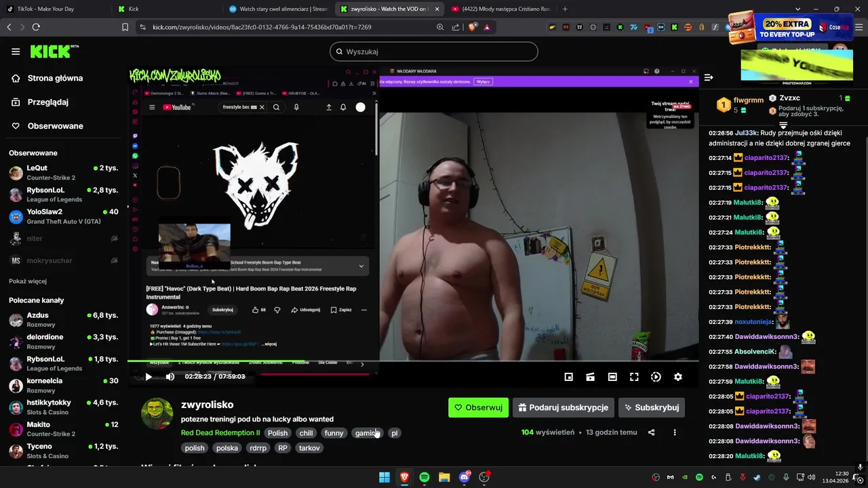The height and width of the screenshot is (488, 868).
Task: Seek on the video progress bar
Action: coord(413,361)
